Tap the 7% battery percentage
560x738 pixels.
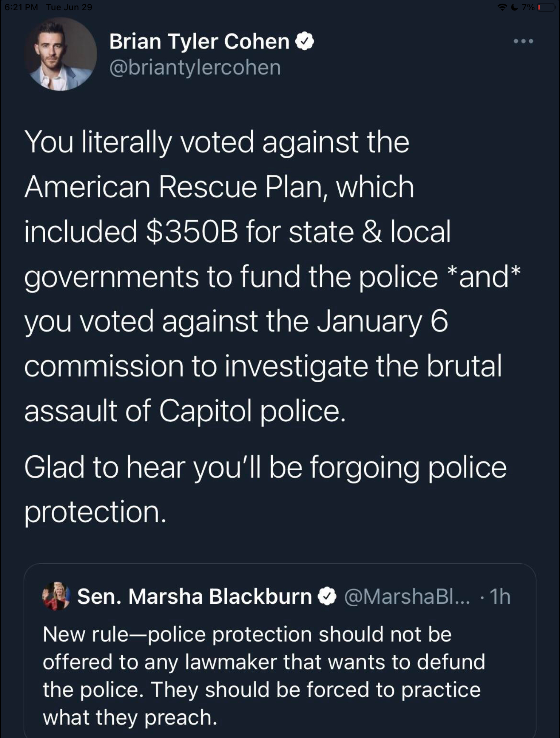click(528, 7)
